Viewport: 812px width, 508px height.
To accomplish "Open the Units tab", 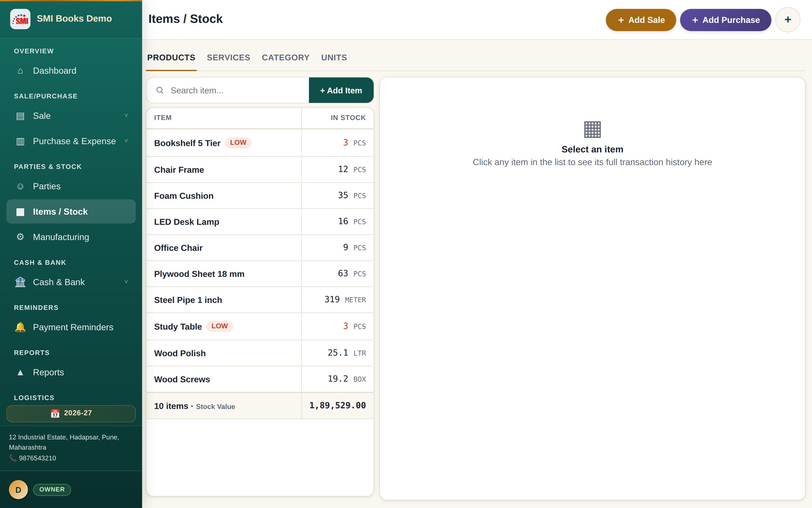I will (334, 57).
